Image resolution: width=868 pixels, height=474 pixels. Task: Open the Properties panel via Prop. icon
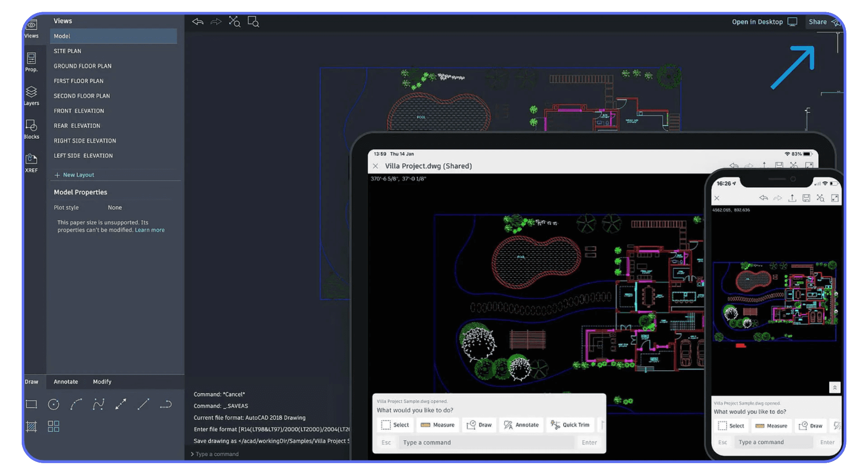31,62
